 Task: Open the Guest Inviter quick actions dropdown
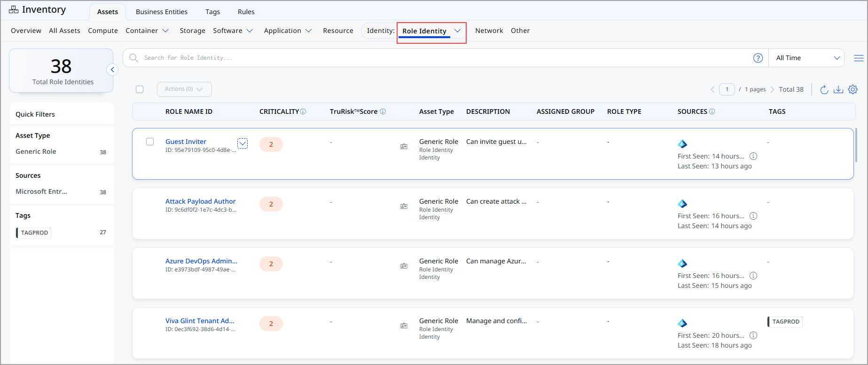pyautogui.click(x=242, y=143)
